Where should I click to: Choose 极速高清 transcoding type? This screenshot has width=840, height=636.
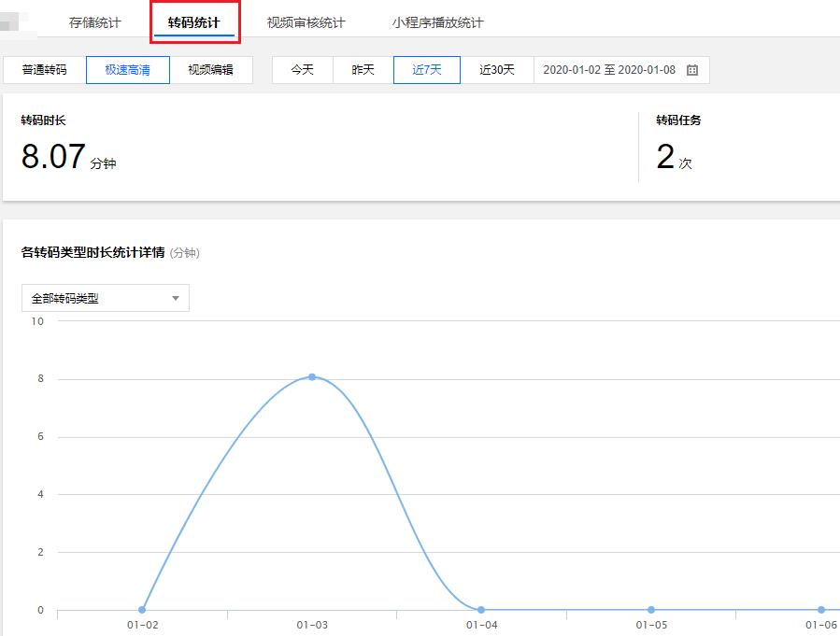pos(128,70)
